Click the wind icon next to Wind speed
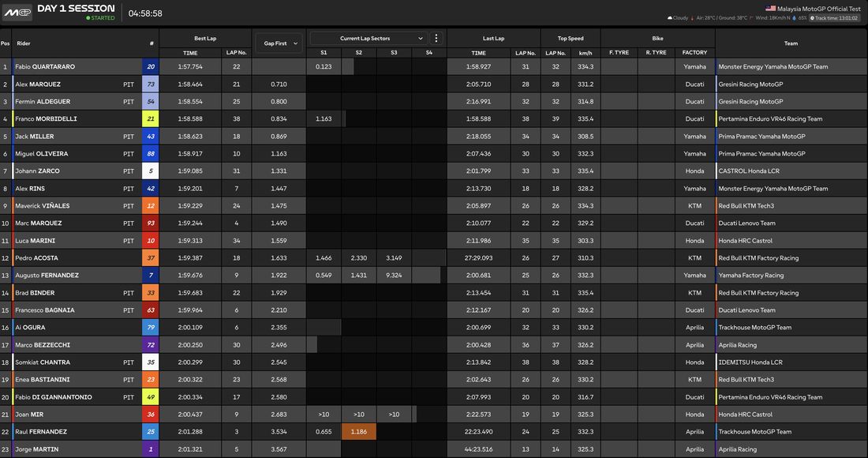This screenshot has width=868, height=458. pos(751,17)
